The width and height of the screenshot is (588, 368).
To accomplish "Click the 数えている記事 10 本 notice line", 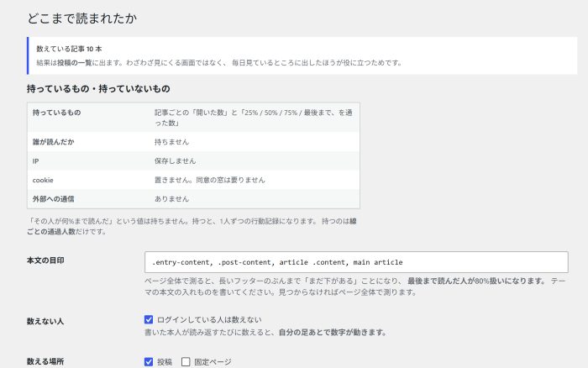I will tap(69, 49).
